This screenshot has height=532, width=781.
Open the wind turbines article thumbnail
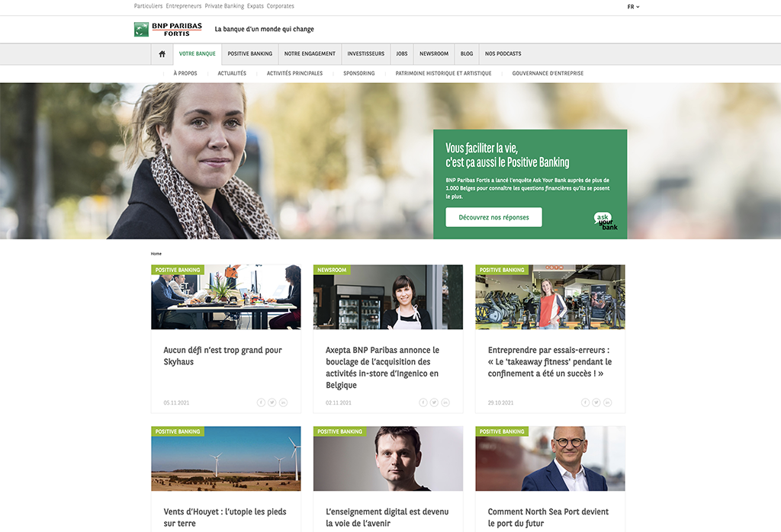(226, 459)
